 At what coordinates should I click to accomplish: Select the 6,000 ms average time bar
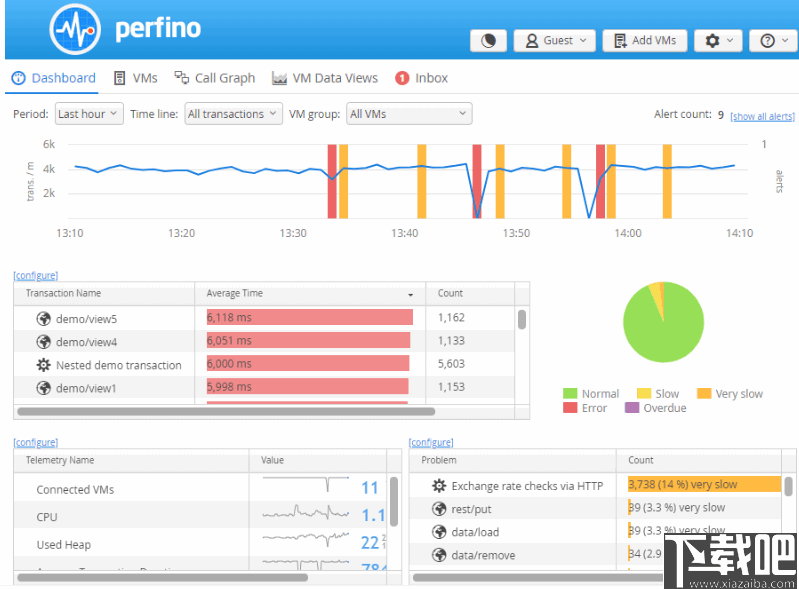click(x=308, y=363)
